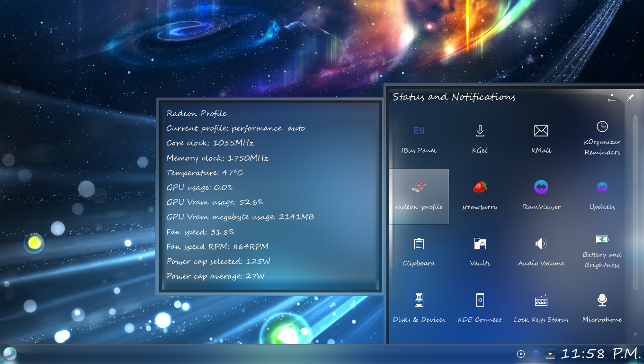
Task: Click "Current profile: performance auto" line
Action: [x=236, y=128]
